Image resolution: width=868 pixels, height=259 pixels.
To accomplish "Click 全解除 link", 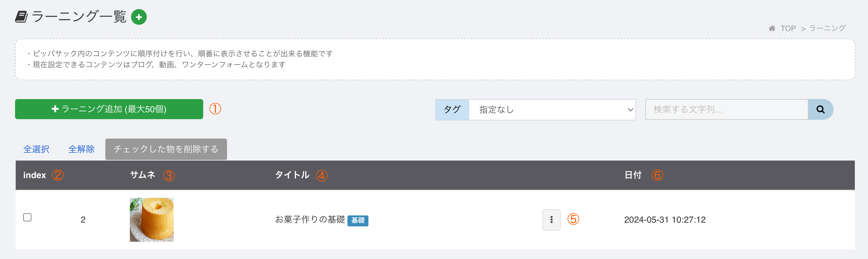I will click(x=82, y=149).
